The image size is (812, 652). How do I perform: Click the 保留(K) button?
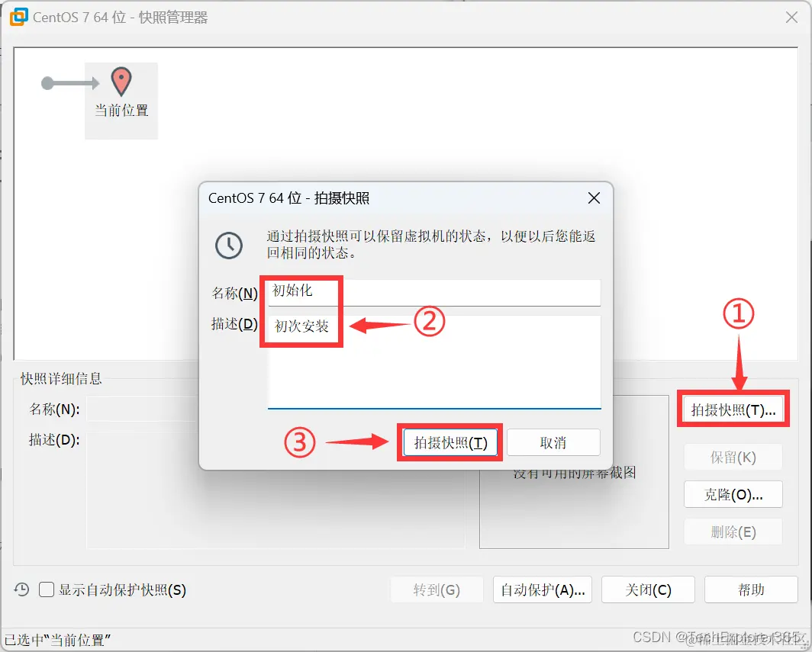coord(733,457)
